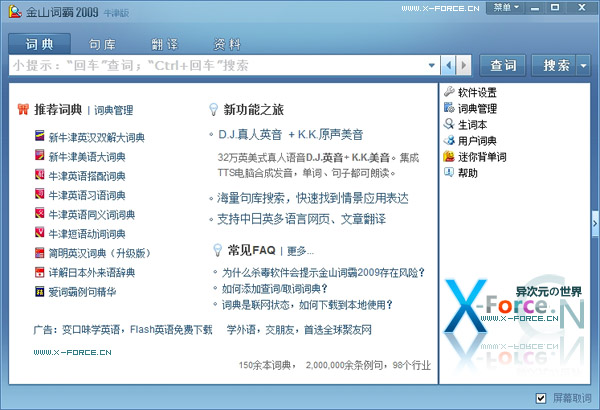The height and width of the screenshot is (410, 600).
Task: Open 帮助 in the sidebar
Action: click(468, 173)
